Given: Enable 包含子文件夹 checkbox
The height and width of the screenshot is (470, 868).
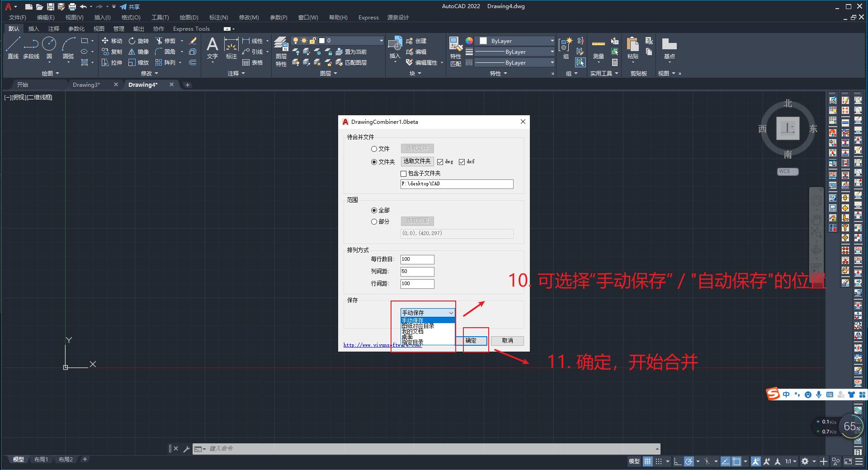Looking at the screenshot, I should tap(404, 174).
